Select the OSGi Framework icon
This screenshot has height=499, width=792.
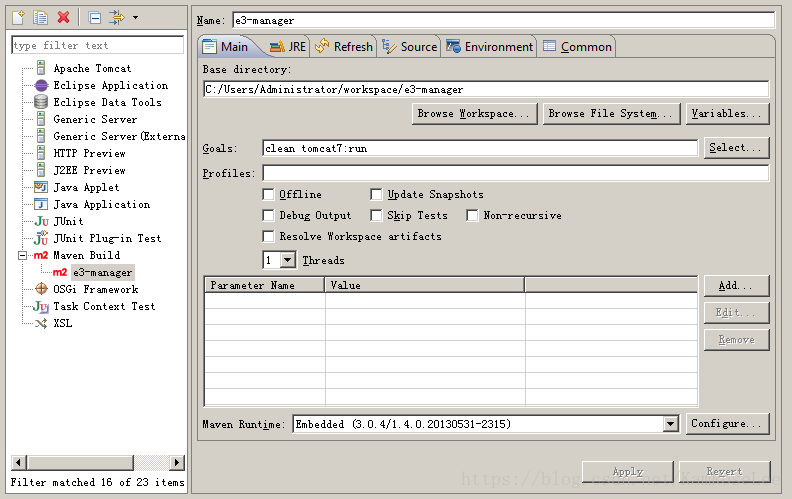point(41,289)
